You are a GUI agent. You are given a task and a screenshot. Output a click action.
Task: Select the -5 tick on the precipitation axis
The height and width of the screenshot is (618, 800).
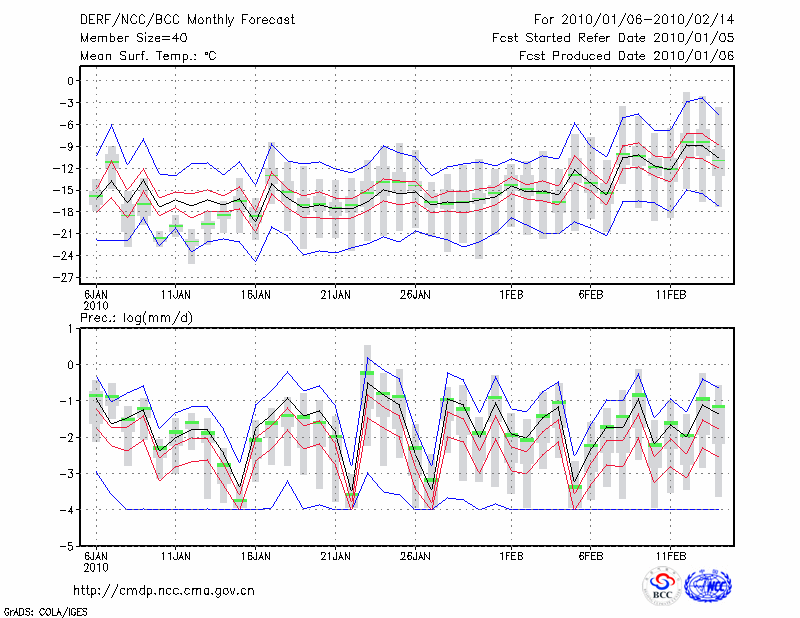pos(69,547)
